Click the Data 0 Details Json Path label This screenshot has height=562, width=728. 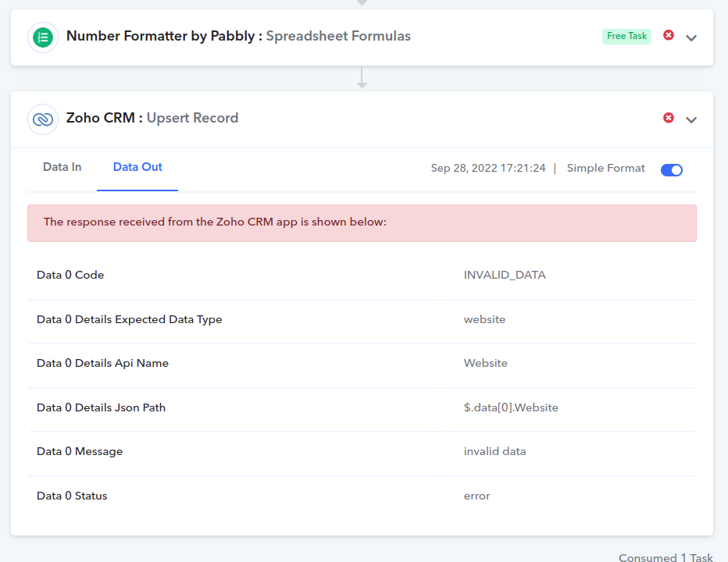pyautogui.click(x=101, y=407)
